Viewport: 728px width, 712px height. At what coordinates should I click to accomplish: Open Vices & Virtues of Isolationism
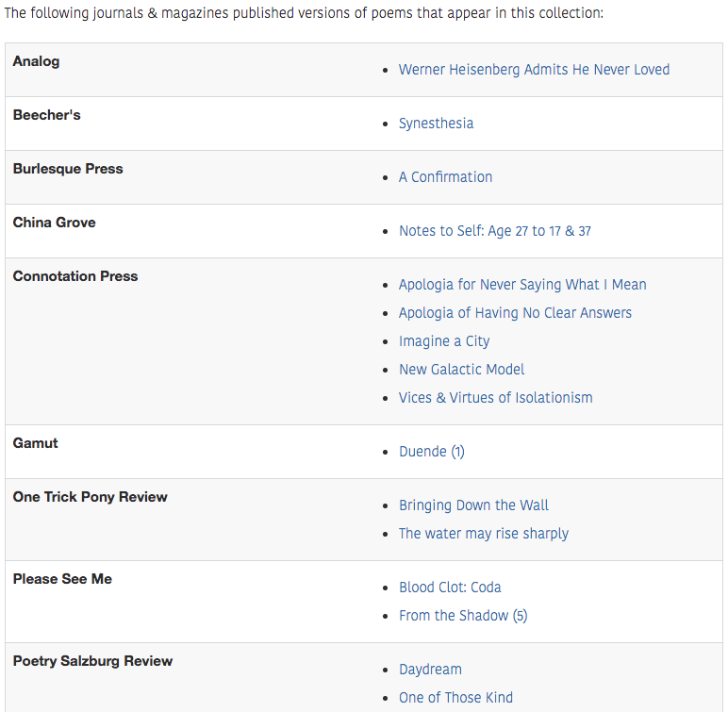495,398
